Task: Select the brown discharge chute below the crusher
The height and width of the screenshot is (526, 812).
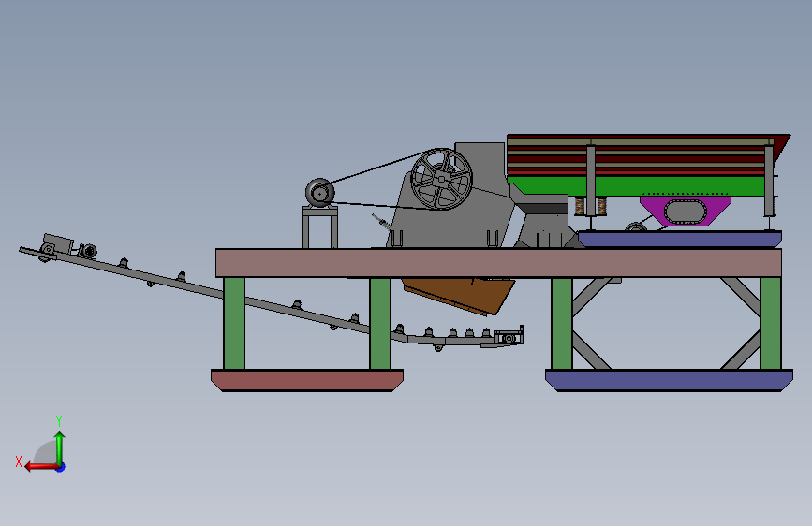Action: coord(458,296)
